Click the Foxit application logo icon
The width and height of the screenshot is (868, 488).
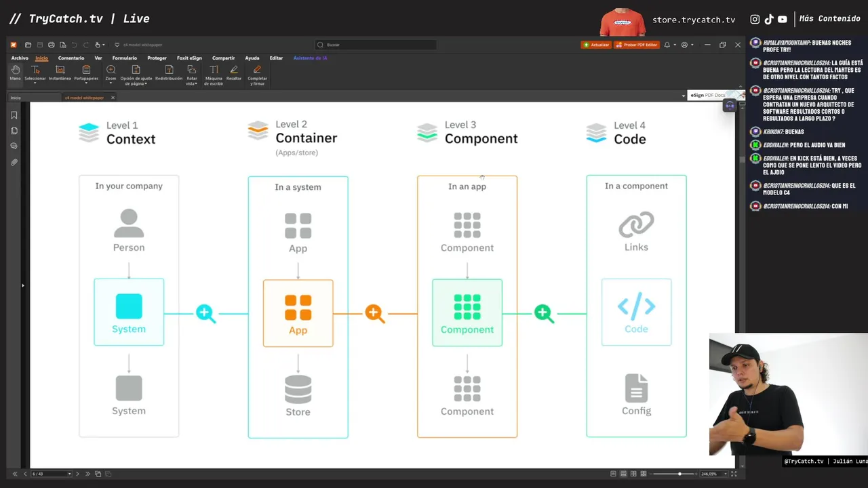tap(14, 45)
